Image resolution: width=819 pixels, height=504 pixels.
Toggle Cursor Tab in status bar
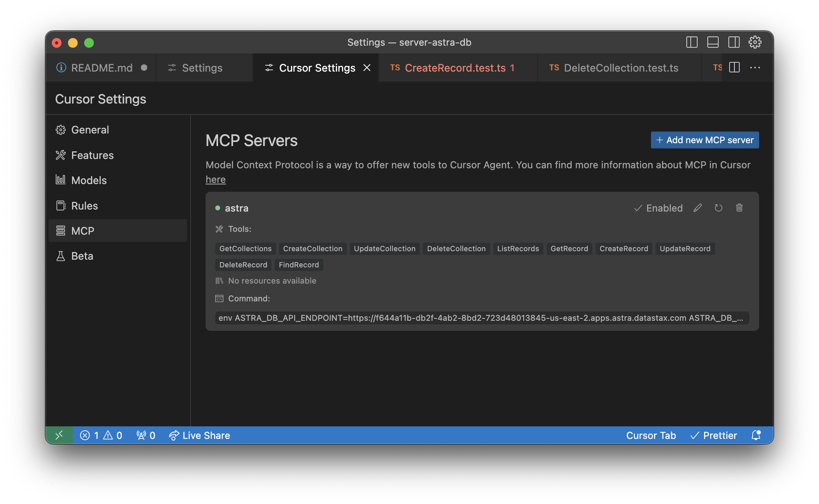[651, 435]
